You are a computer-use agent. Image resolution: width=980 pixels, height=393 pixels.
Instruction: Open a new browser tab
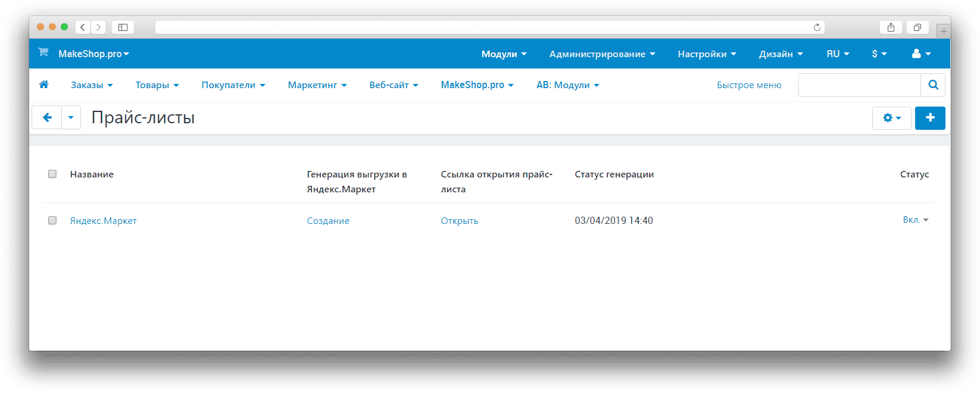943,31
